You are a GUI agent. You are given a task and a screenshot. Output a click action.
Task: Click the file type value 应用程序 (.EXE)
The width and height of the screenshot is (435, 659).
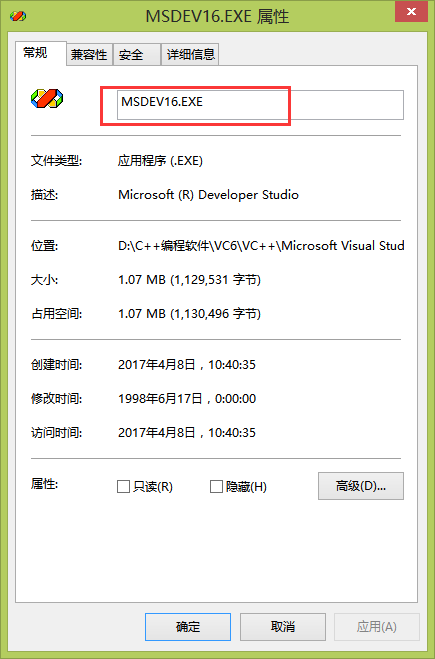tap(161, 161)
